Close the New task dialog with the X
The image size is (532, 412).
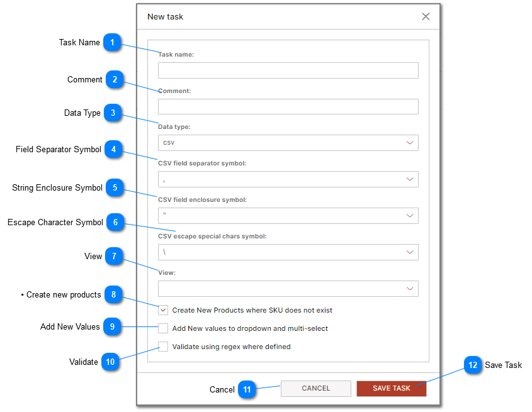click(x=426, y=16)
